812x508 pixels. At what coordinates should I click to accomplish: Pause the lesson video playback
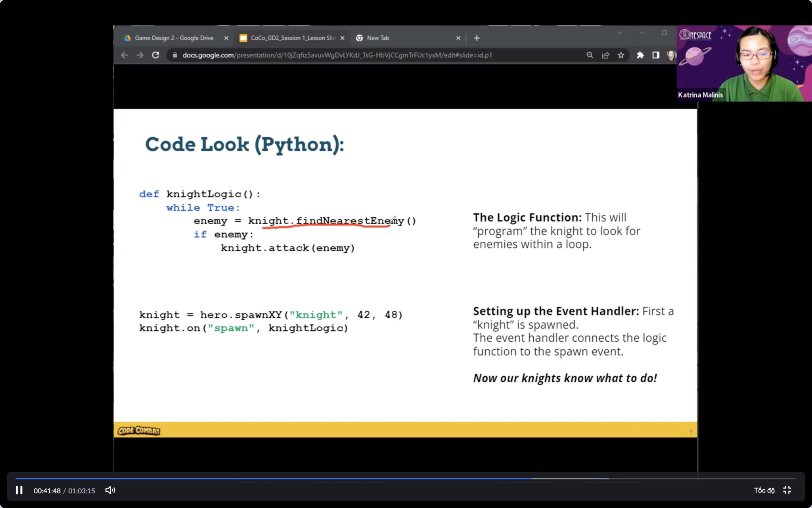click(19, 490)
